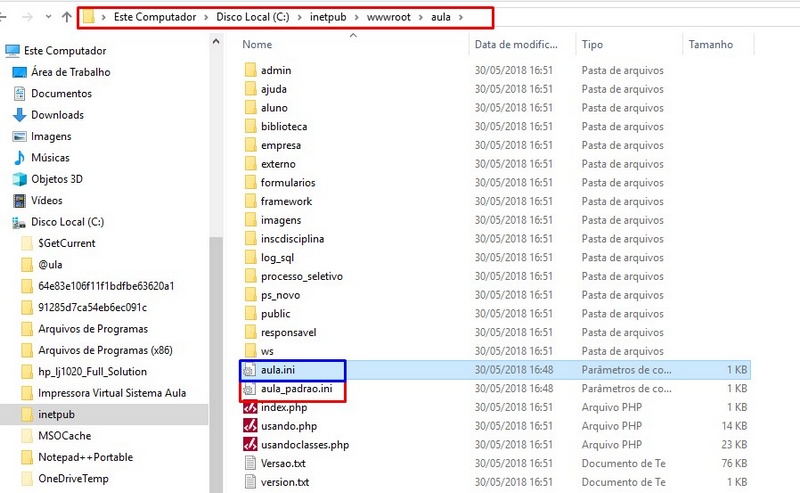The image size is (800, 493).
Task: Select inetpub in the address breadcrumb
Action: click(x=328, y=17)
